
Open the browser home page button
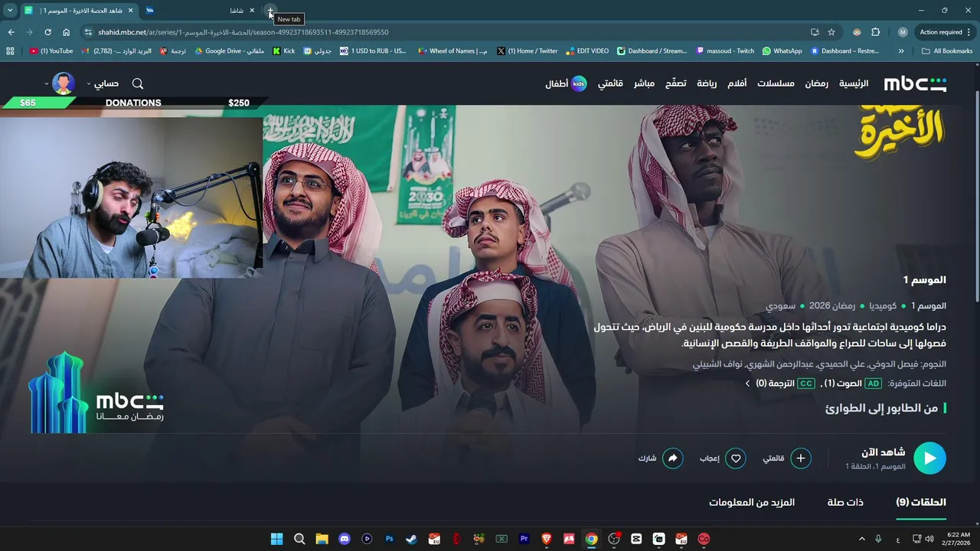click(x=66, y=32)
